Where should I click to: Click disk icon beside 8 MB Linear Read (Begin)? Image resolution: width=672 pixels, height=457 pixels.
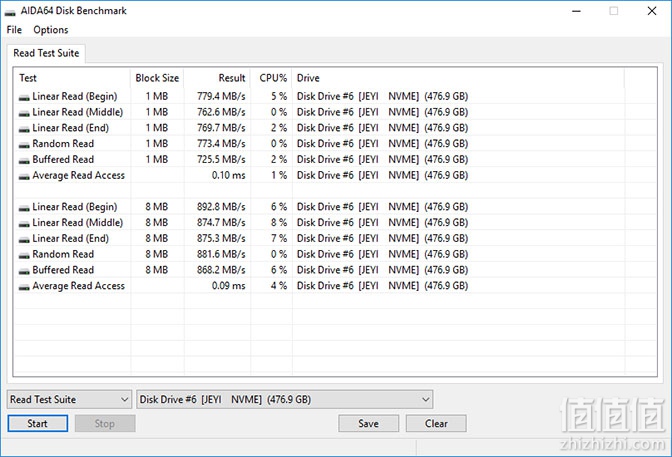pos(24,208)
